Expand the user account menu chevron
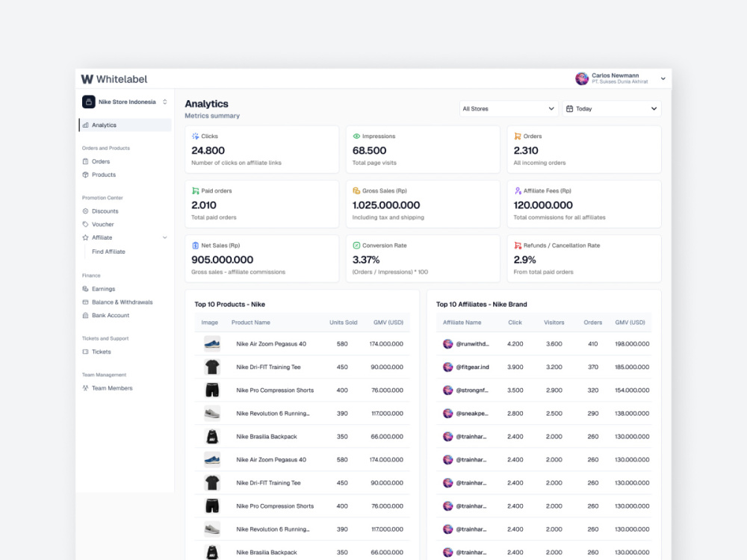The height and width of the screenshot is (560, 747). [663, 79]
